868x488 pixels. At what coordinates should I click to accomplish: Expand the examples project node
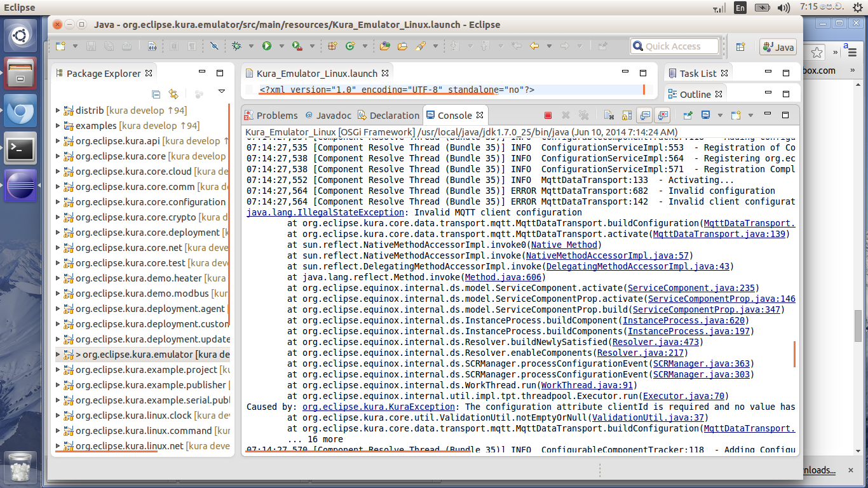click(58, 126)
